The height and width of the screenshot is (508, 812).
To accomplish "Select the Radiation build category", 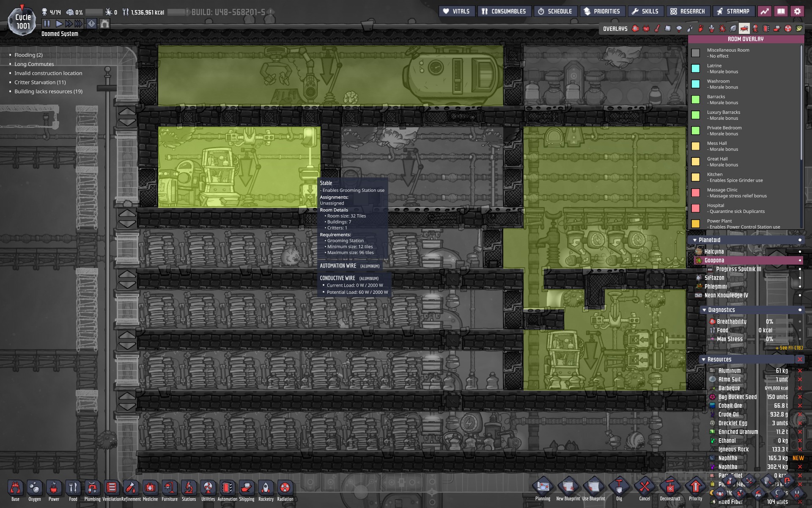I will click(x=285, y=488).
